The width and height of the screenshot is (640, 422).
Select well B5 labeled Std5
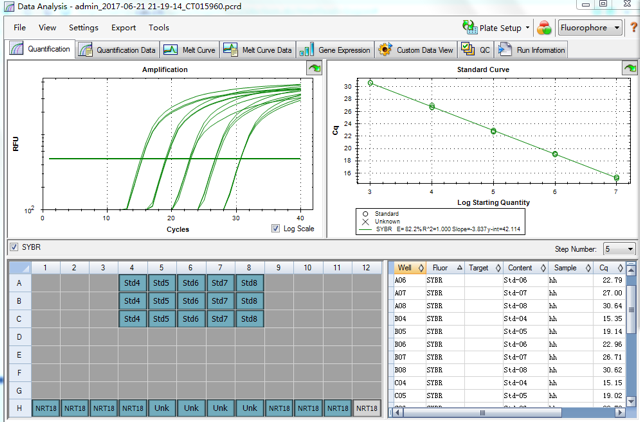coord(161,301)
